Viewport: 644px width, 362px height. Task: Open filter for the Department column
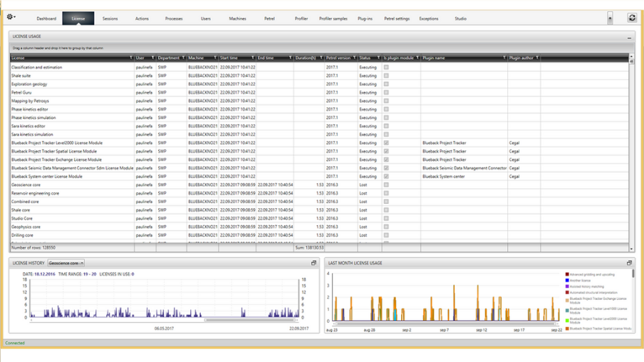pyautogui.click(x=183, y=58)
